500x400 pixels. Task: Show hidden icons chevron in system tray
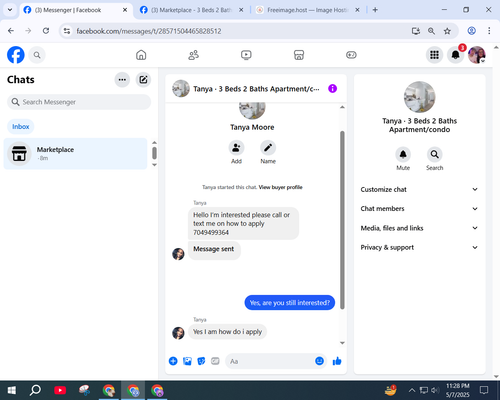tap(412, 390)
